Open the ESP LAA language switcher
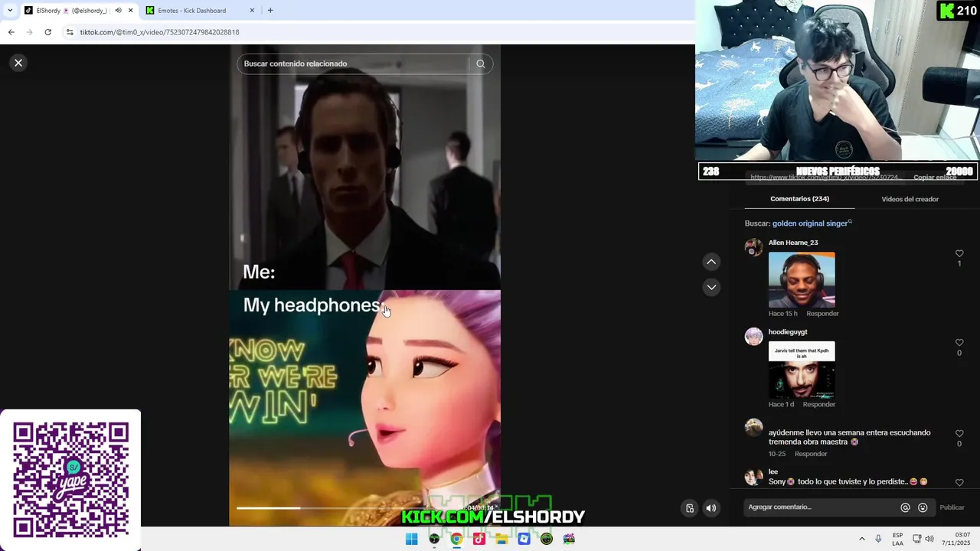This screenshot has width=980, height=551. tap(897, 539)
